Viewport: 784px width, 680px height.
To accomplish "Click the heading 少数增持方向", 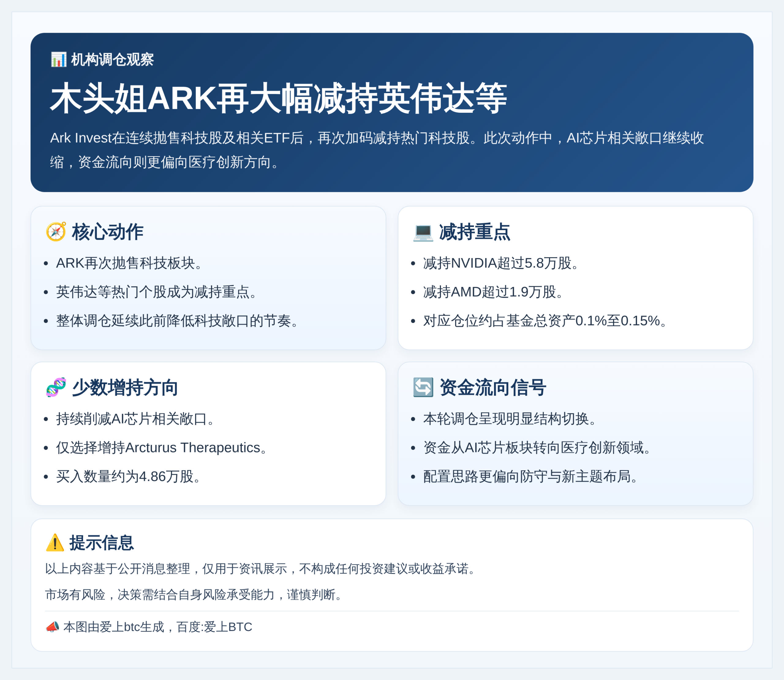I will [125, 387].
